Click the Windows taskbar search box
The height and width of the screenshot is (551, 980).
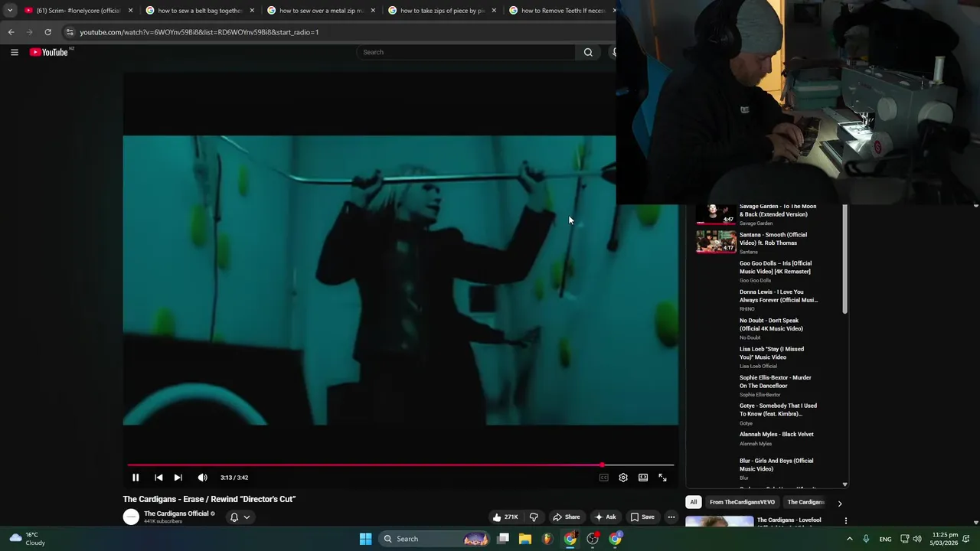tap(435, 539)
